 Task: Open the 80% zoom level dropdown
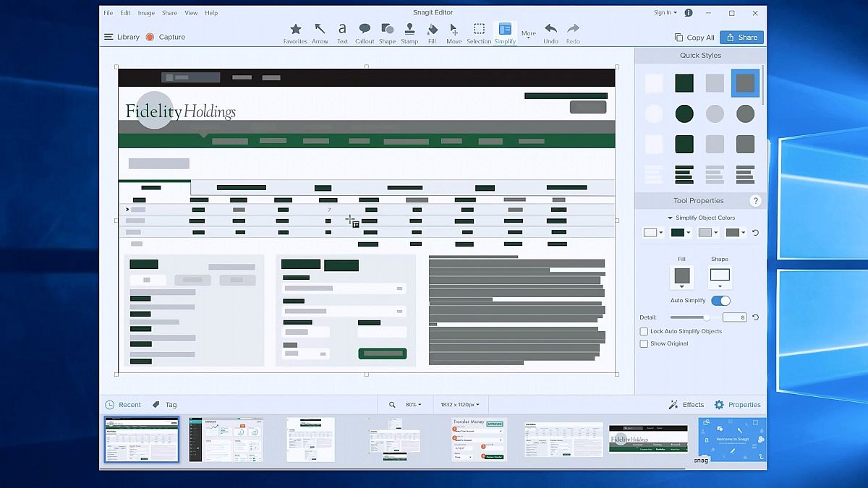click(x=413, y=405)
